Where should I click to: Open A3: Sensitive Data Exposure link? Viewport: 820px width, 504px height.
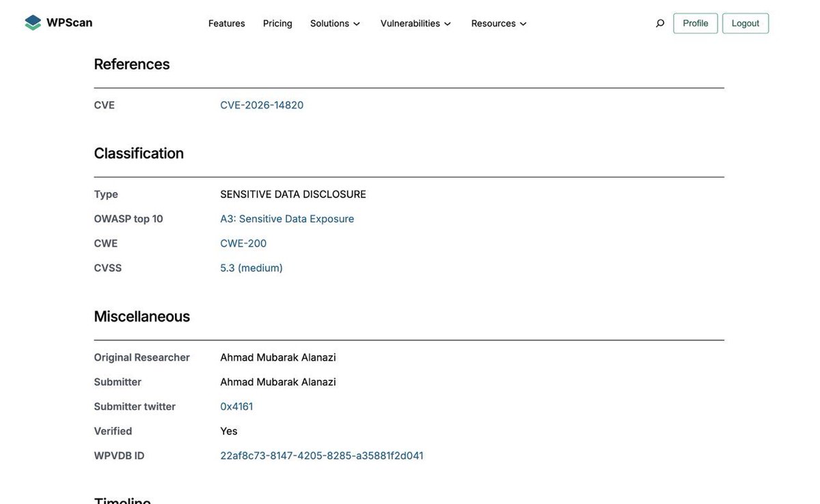(x=287, y=219)
